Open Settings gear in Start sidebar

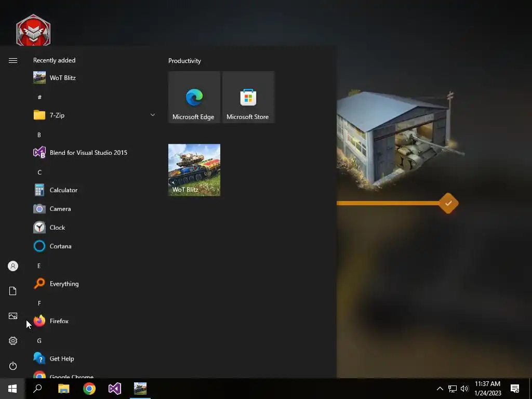click(x=13, y=341)
